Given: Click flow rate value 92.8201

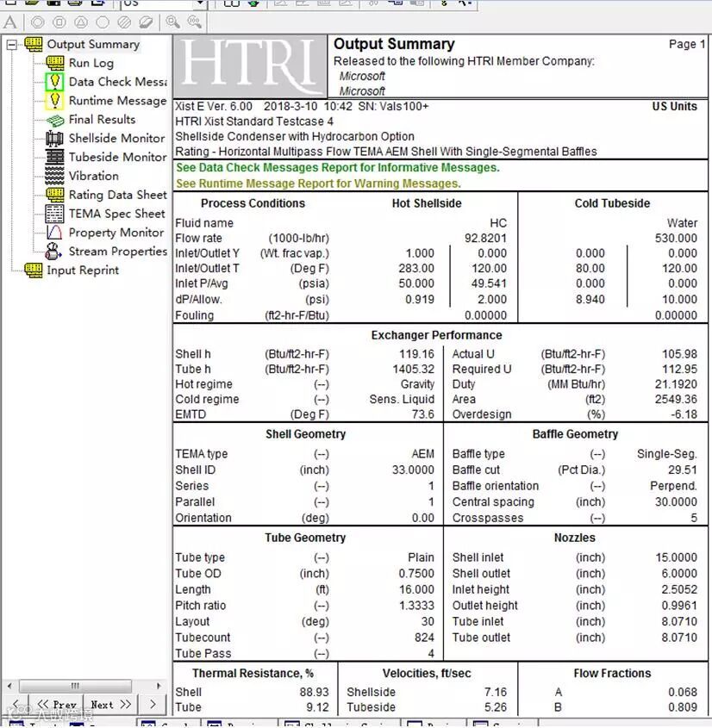Looking at the screenshot, I should (x=485, y=238).
